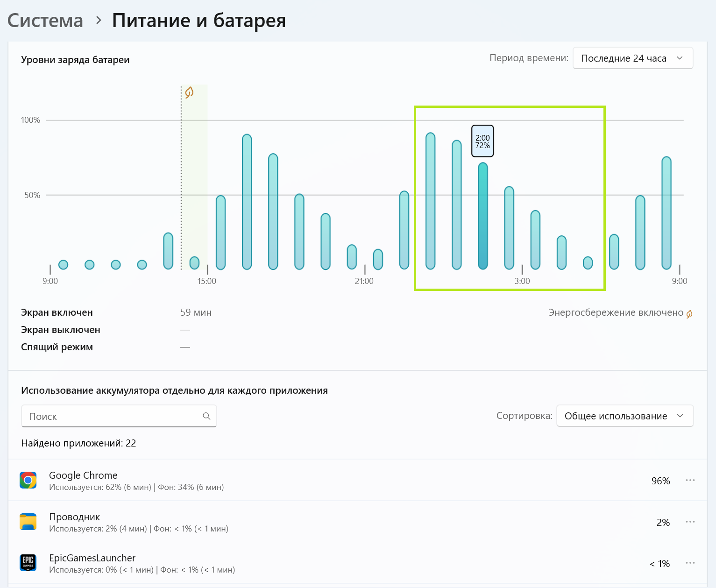Image resolution: width=716 pixels, height=588 pixels.
Task: Select the 14:00 battery level bar
Action: click(168, 251)
